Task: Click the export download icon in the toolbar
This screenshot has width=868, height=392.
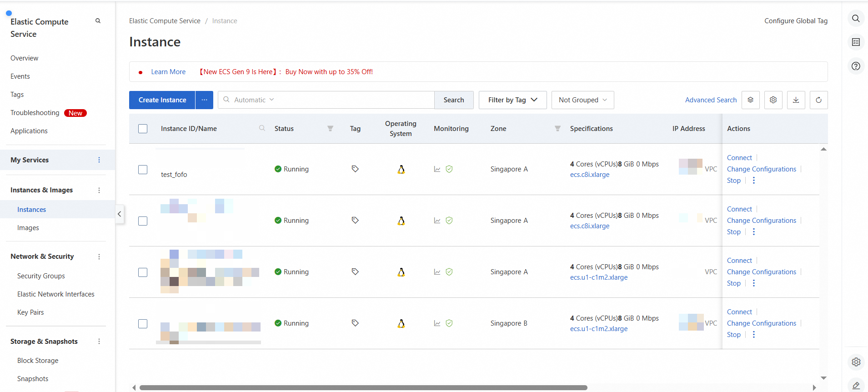Action: [796, 100]
